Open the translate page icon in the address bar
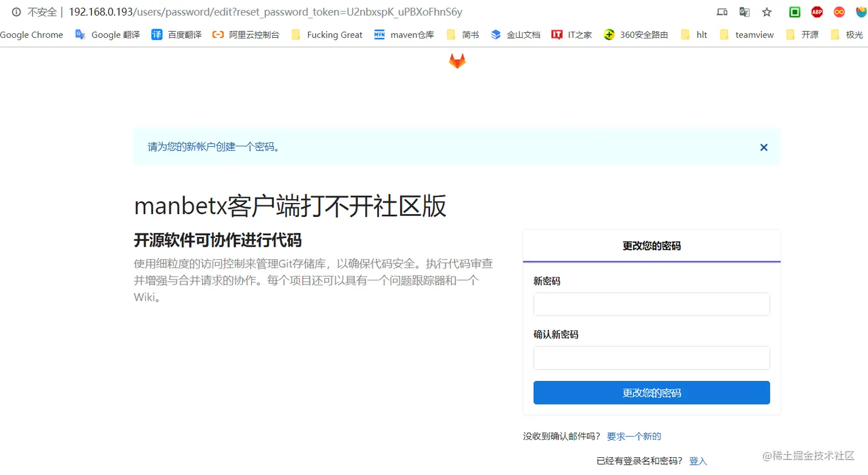Image resolution: width=868 pixels, height=475 pixels. [x=745, y=12]
